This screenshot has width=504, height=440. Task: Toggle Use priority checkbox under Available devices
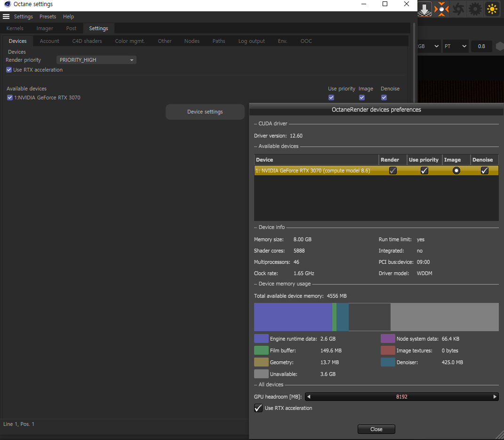point(331,98)
